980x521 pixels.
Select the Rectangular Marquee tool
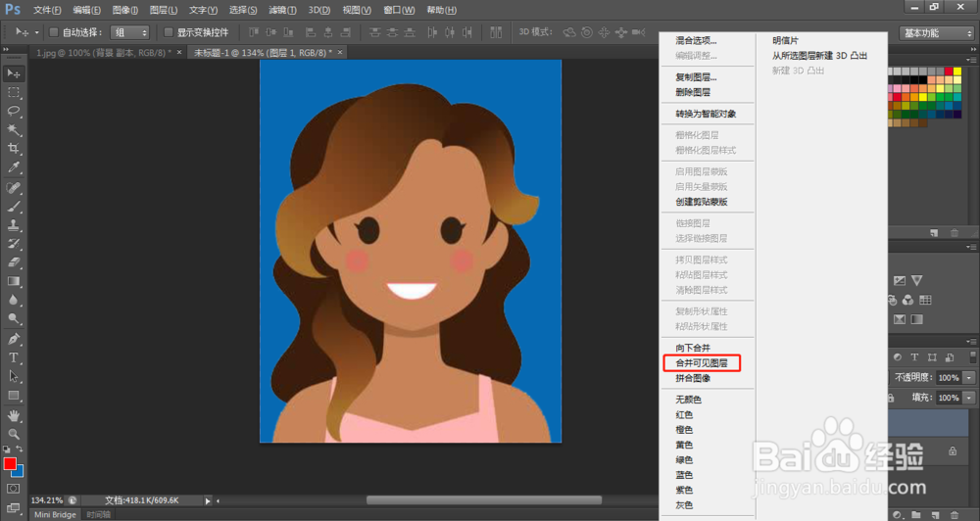coord(13,92)
